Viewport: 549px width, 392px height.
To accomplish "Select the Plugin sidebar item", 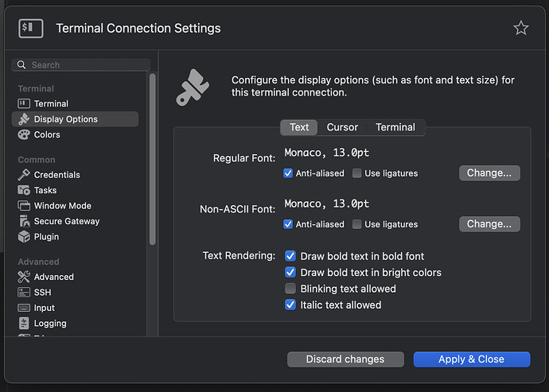I will (46, 236).
